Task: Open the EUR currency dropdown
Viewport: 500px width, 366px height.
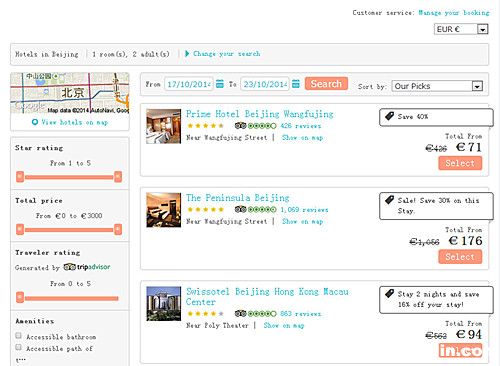Action: [x=461, y=29]
